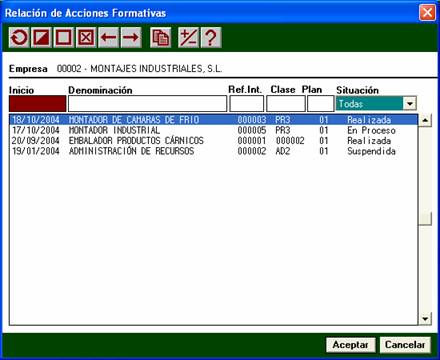The width and height of the screenshot is (440, 360).
Task: Click the plus/minus toolbar icon
Action: [x=188, y=37]
